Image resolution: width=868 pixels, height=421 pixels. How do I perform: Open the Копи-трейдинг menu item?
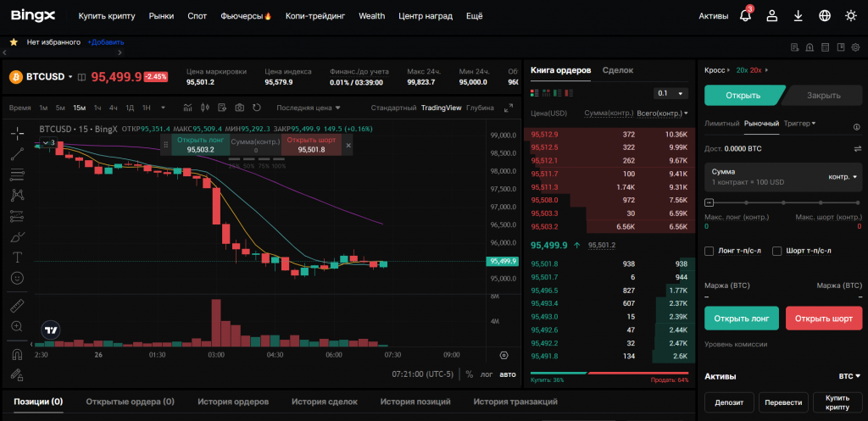pyautogui.click(x=315, y=16)
